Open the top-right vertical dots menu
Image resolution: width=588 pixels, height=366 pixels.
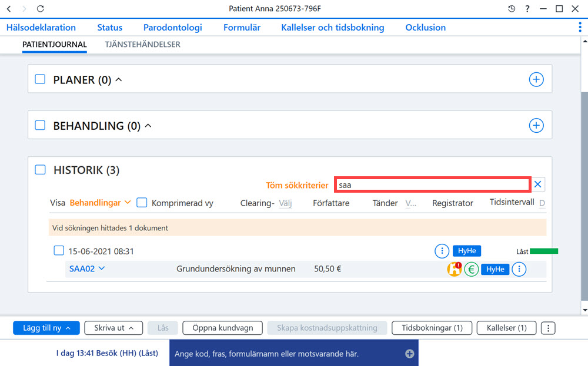(580, 28)
